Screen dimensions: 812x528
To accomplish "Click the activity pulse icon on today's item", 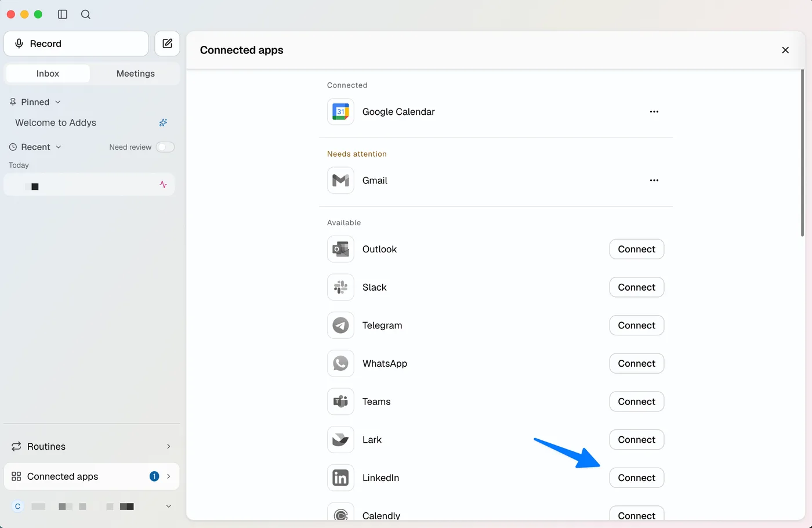I will [163, 185].
